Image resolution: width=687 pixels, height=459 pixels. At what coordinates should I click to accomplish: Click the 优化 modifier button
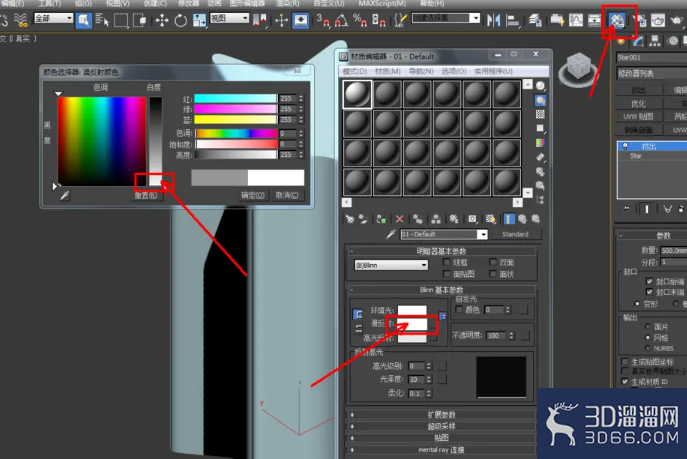tap(638, 103)
